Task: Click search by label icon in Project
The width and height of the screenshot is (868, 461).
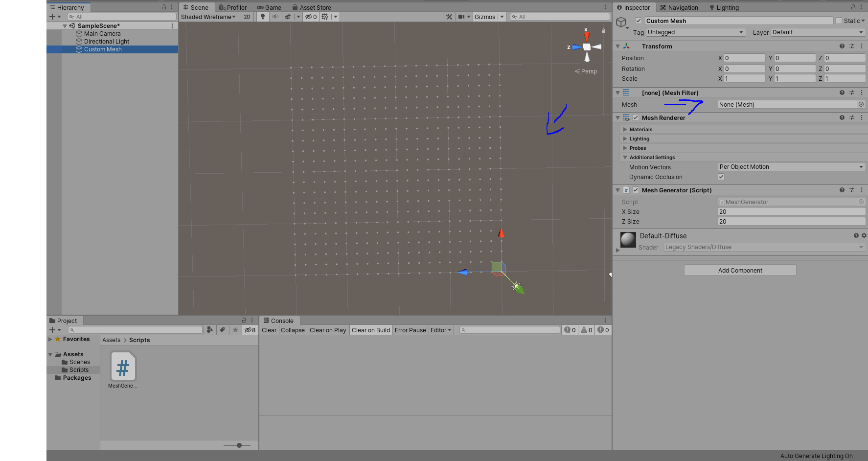Action: tap(222, 330)
